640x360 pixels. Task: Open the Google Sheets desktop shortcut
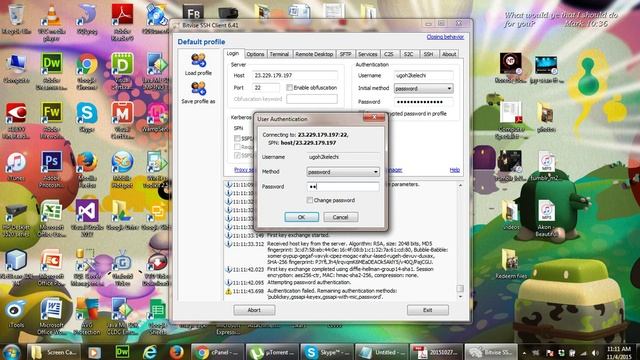click(157, 316)
